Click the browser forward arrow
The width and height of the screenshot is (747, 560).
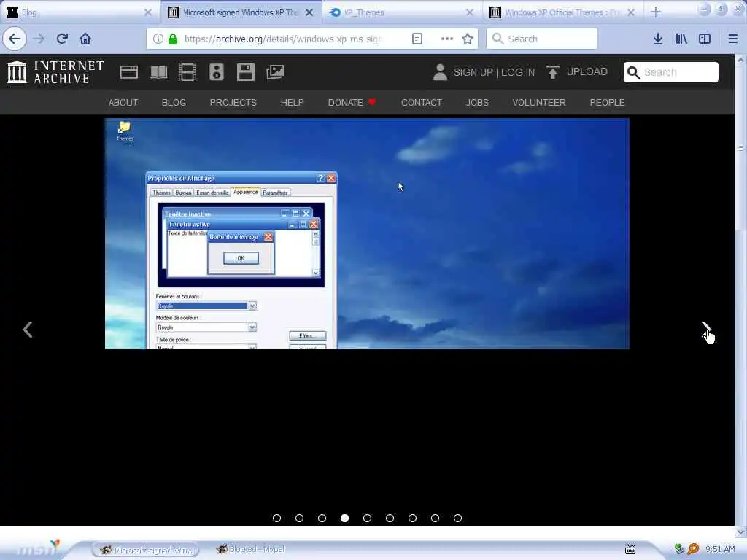tap(39, 39)
